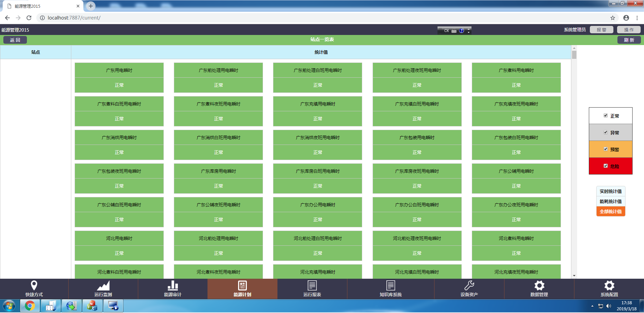The image size is (644, 313).
Task: Open 知识库系统 document icon
Action: pos(390,285)
